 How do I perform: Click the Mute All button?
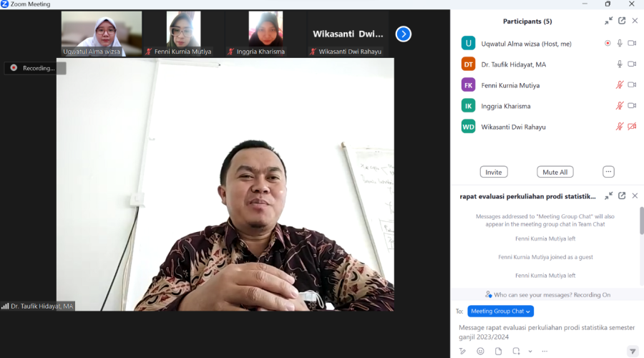555,172
